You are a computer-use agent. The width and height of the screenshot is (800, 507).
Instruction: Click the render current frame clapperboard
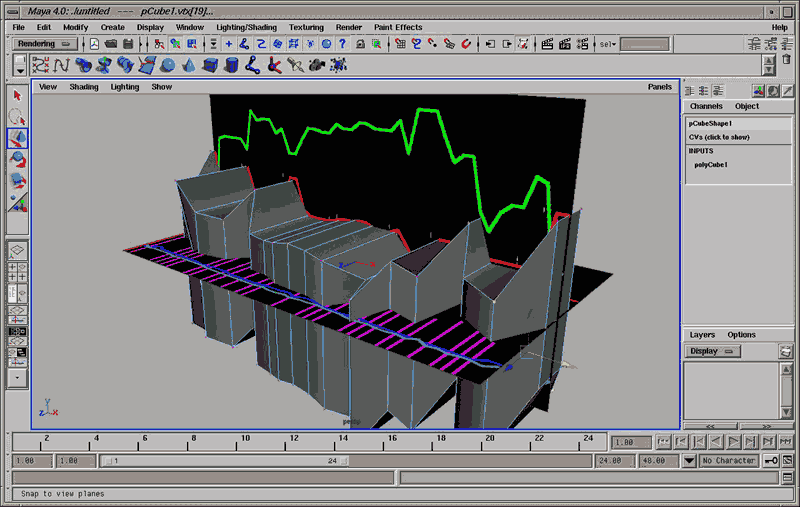coord(548,44)
